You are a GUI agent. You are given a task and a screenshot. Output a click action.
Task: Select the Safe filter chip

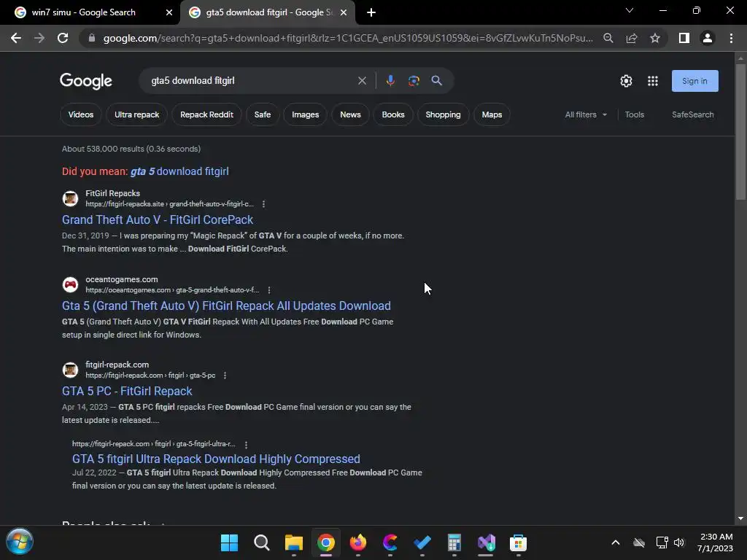click(263, 114)
